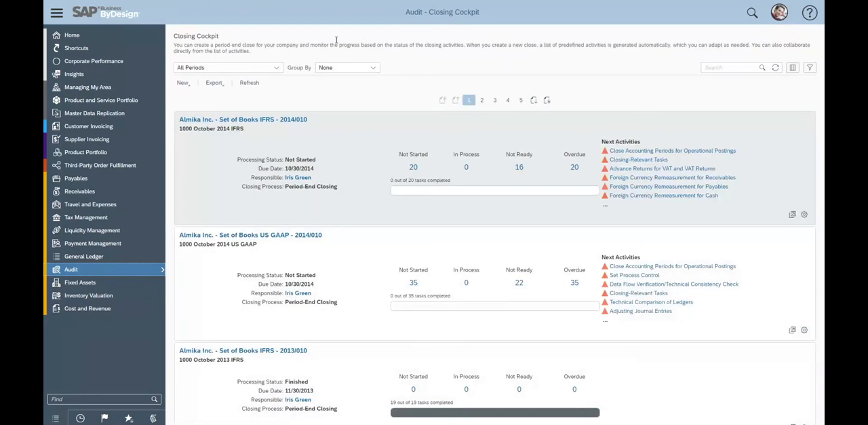Go to page 5

pyautogui.click(x=521, y=100)
